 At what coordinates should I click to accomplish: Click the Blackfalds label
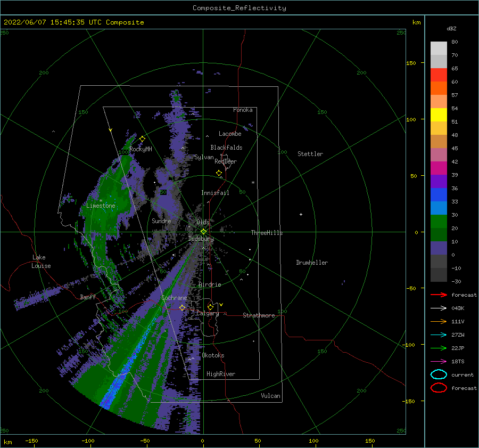click(x=226, y=148)
